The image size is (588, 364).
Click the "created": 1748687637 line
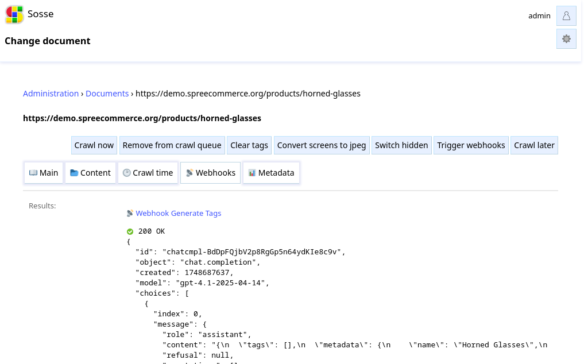(184, 273)
